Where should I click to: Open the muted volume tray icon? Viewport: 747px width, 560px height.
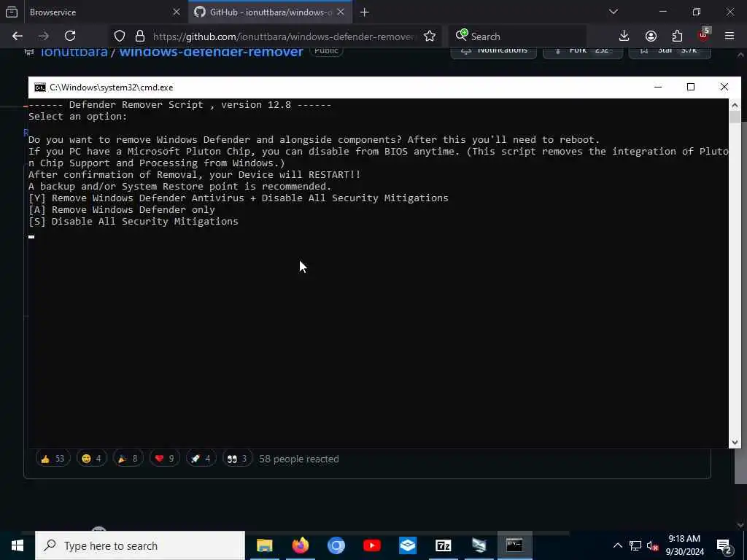653,545
